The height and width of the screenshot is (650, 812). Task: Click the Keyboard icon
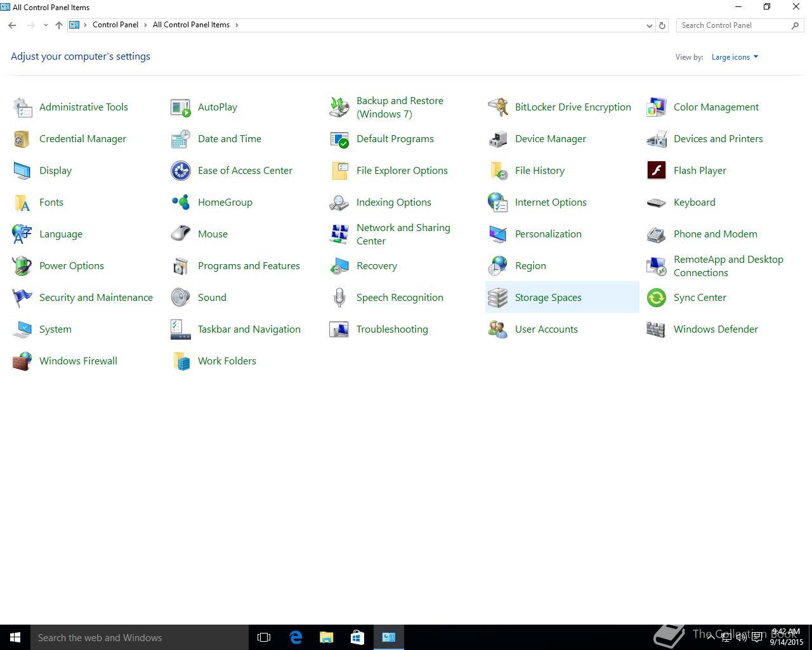(657, 202)
